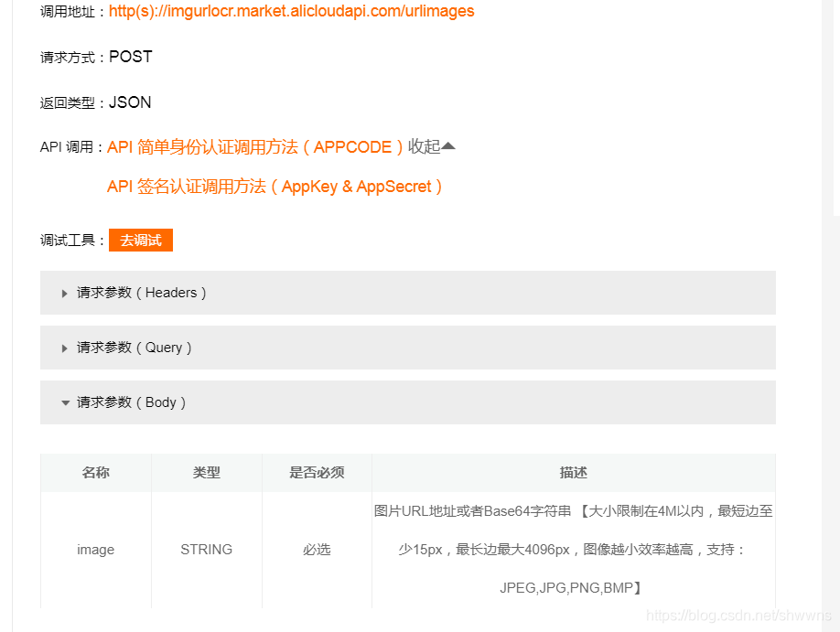Select the 类型 column header
The image size is (840, 632).
207,472
